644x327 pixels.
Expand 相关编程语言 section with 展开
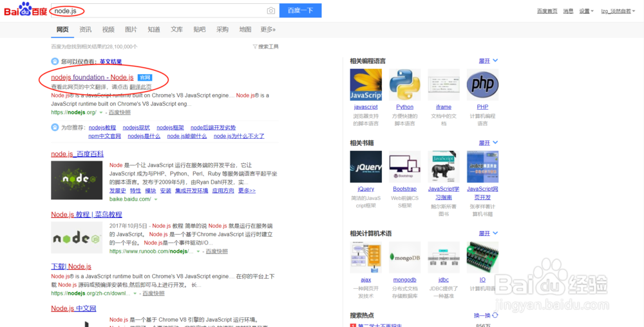488,61
